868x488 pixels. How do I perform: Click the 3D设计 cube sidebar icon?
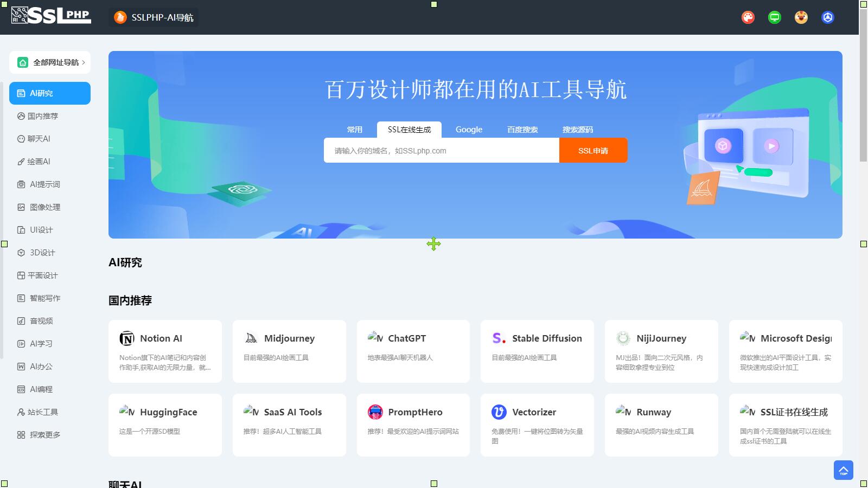click(21, 253)
